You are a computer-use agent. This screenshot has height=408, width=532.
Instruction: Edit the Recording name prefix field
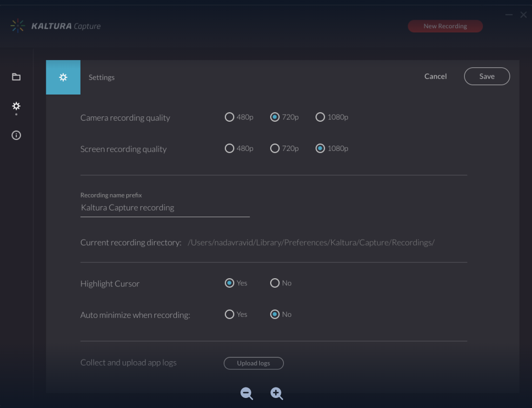coord(165,208)
